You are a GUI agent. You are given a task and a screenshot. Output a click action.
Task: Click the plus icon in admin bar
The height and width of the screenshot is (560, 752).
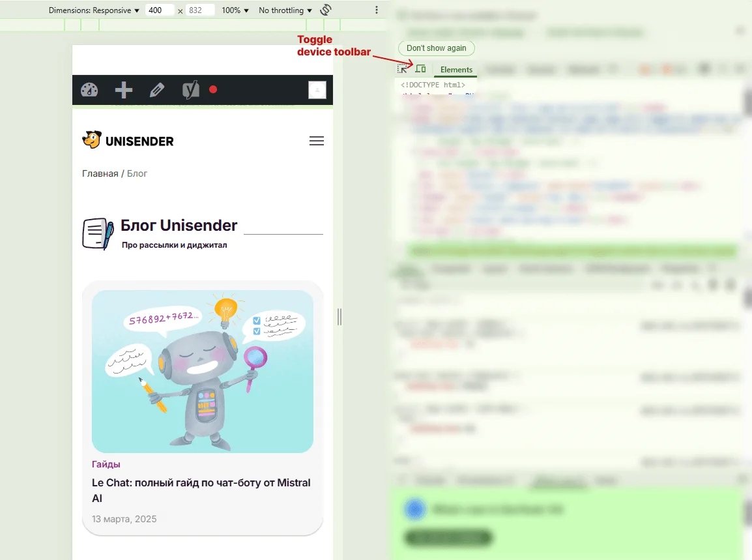click(x=124, y=90)
